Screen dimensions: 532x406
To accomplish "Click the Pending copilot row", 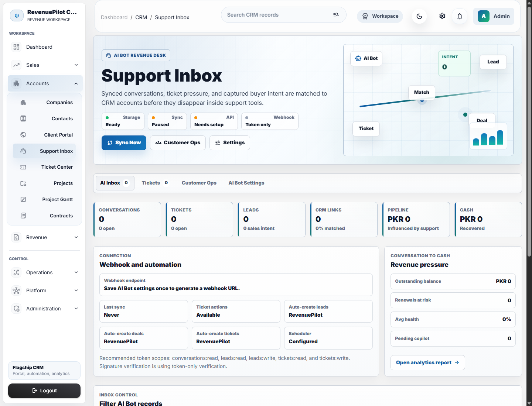I will tap(453, 339).
